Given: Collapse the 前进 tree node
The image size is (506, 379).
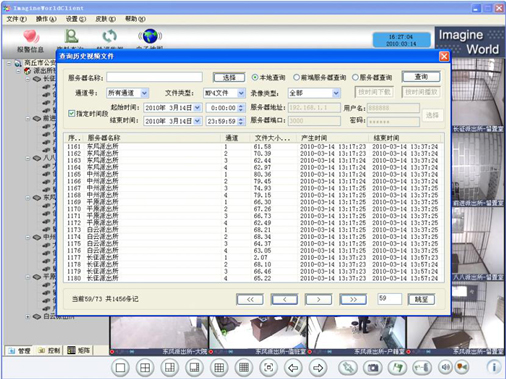Looking at the screenshot, I should (28, 118).
